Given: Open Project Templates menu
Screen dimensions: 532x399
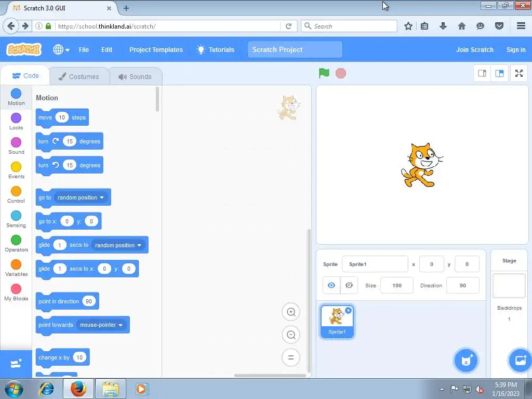Looking at the screenshot, I should 156,49.
